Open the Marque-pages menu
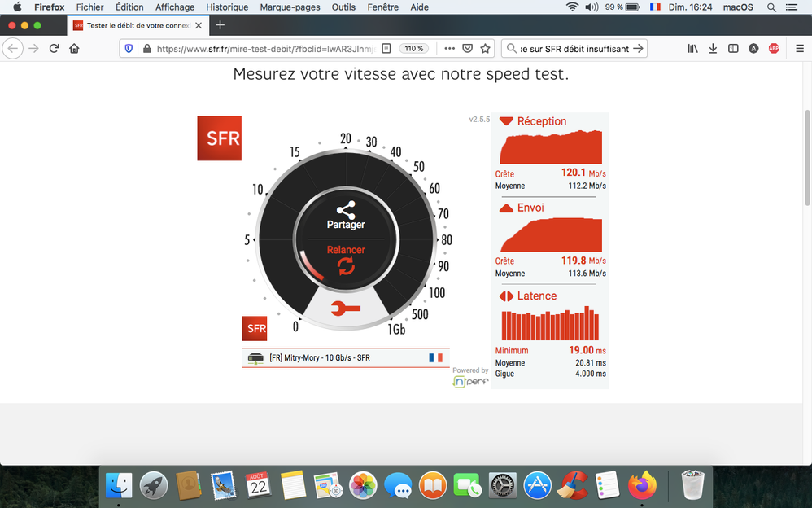 pos(290,7)
